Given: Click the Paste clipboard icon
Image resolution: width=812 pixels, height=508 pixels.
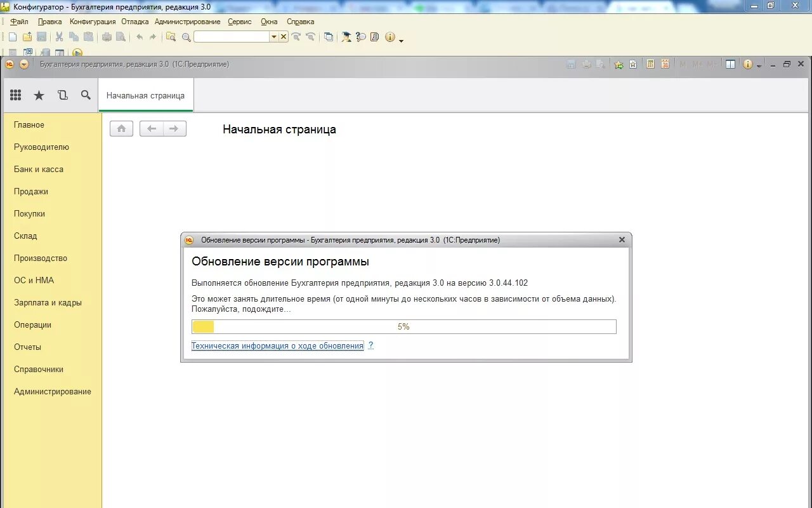Looking at the screenshot, I should pos(88,37).
